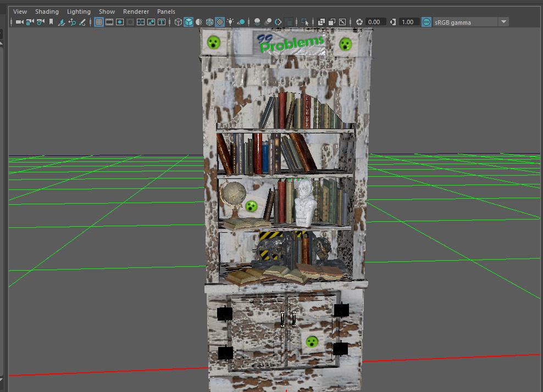543x392 pixels.
Task: Click the Image Plane icon
Action: pyautogui.click(x=62, y=22)
